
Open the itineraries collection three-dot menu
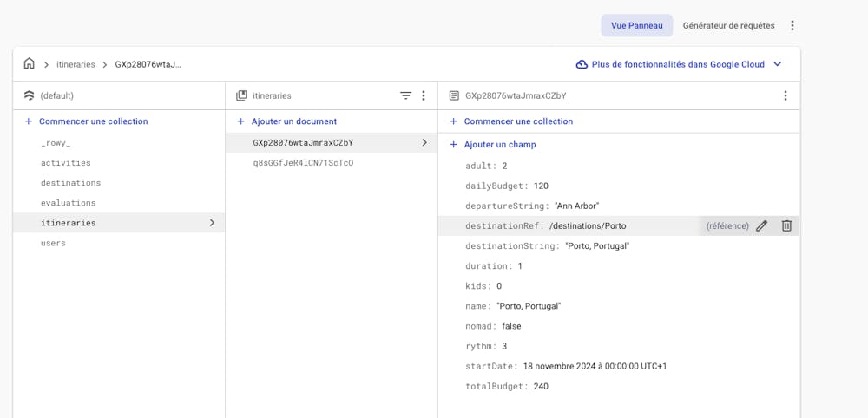point(424,95)
